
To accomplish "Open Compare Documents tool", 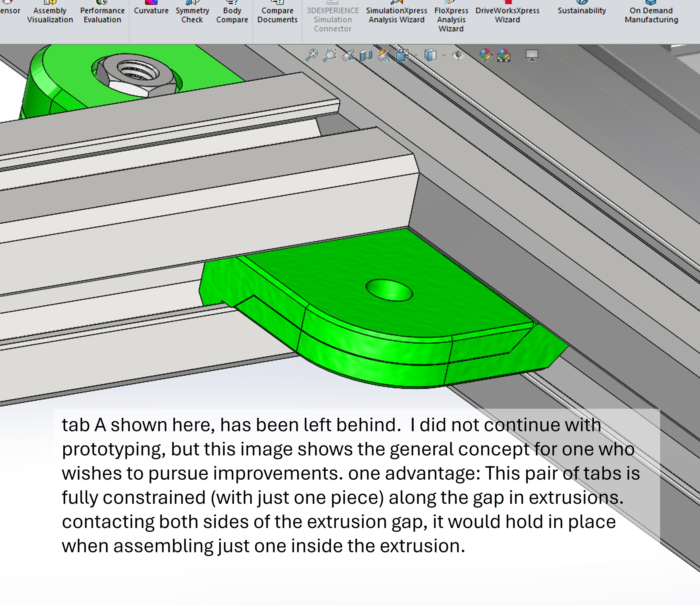I will [277, 15].
